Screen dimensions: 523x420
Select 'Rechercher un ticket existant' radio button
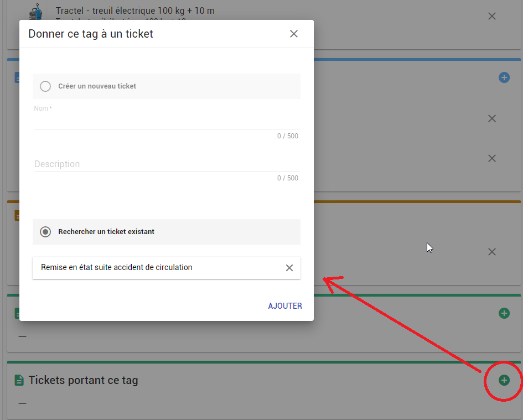click(x=45, y=231)
